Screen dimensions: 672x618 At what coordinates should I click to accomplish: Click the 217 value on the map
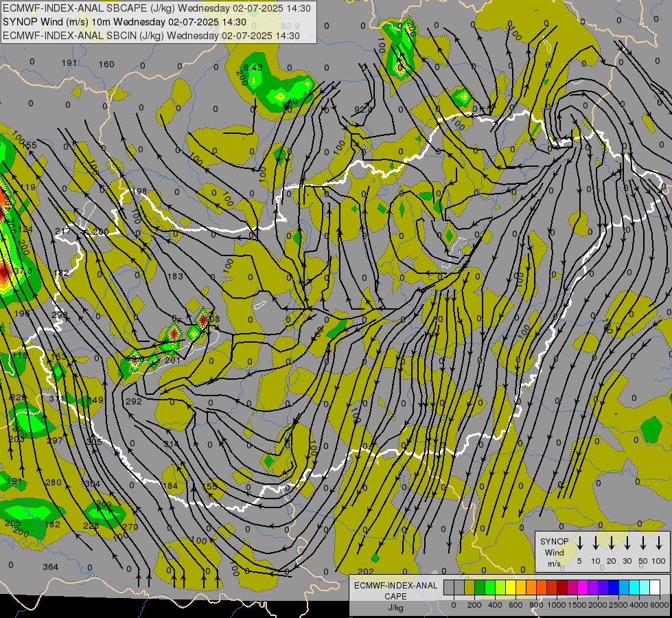coord(63,231)
